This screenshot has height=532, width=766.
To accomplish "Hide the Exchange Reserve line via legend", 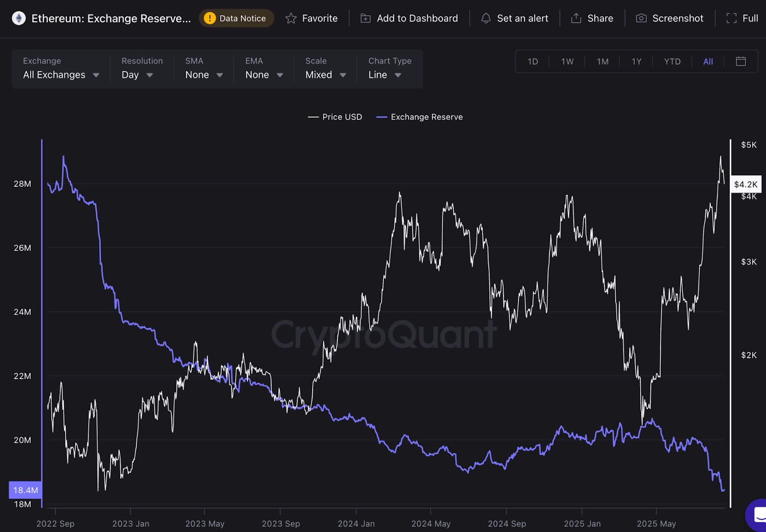I will (419, 117).
